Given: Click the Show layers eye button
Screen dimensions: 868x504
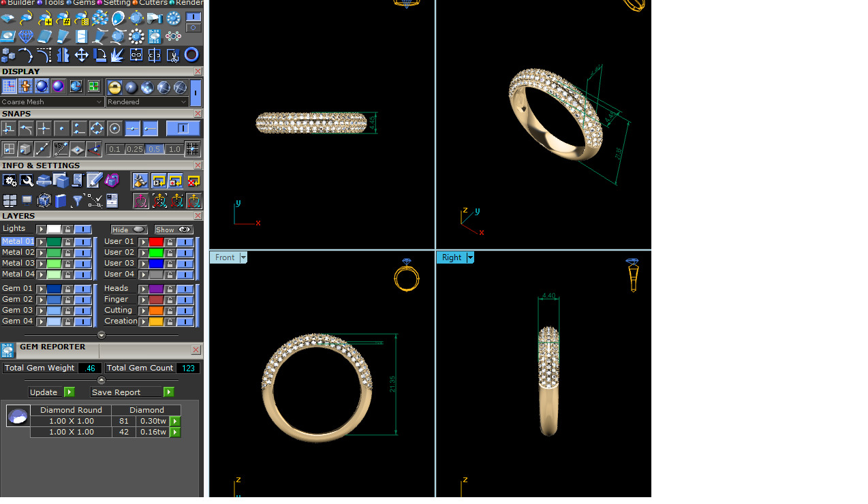Looking at the screenshot, I should (x=174, y=230).
